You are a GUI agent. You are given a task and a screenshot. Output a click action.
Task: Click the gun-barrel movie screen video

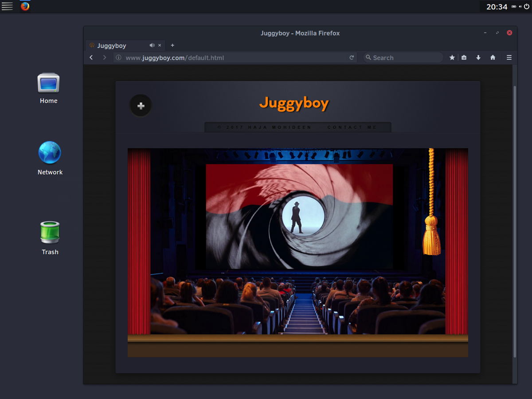pyautogui.click(x=299, y=216)
